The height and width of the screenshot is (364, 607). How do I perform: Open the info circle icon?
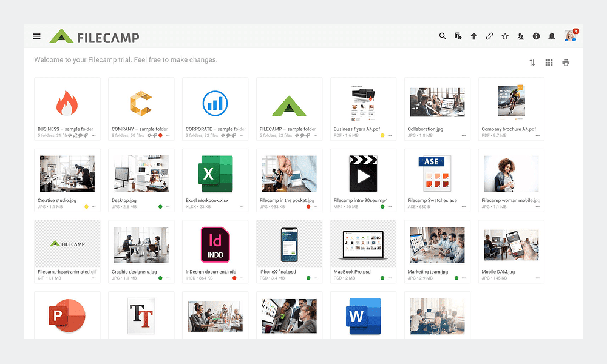pos(536,36)
